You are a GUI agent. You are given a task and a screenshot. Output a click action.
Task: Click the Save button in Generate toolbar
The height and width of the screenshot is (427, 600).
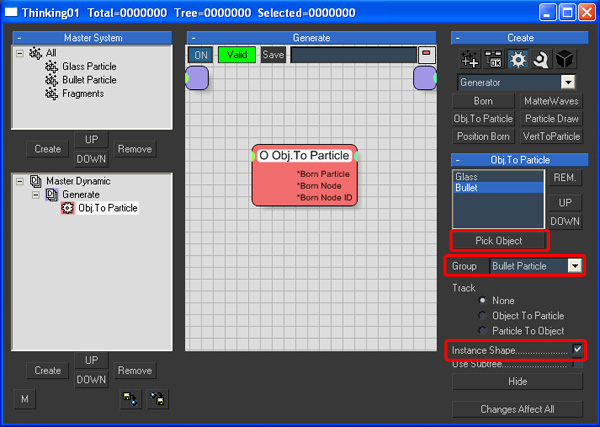pyautogui.click(x=273, y=55)
